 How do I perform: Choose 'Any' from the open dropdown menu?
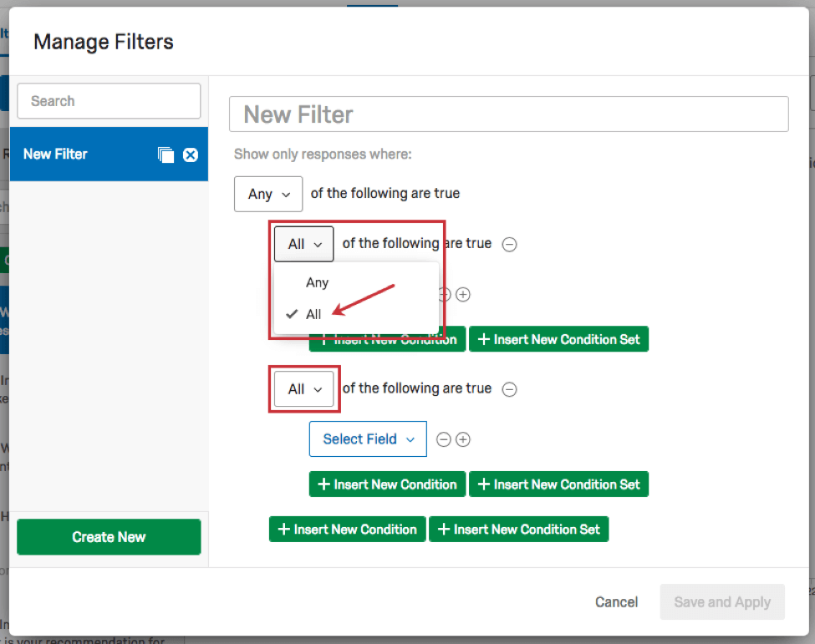[x=317, y=282]
